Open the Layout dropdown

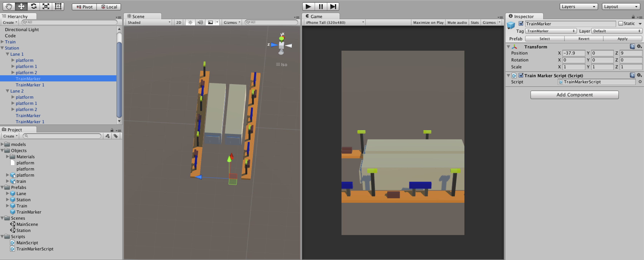(x=621, y=7)
